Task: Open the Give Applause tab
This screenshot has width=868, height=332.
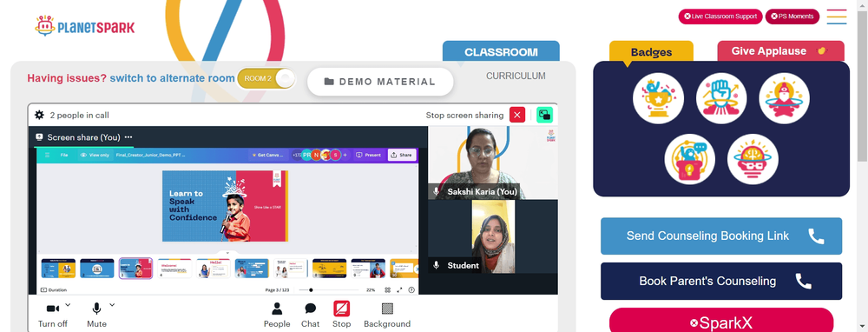Action: (780, 51)
